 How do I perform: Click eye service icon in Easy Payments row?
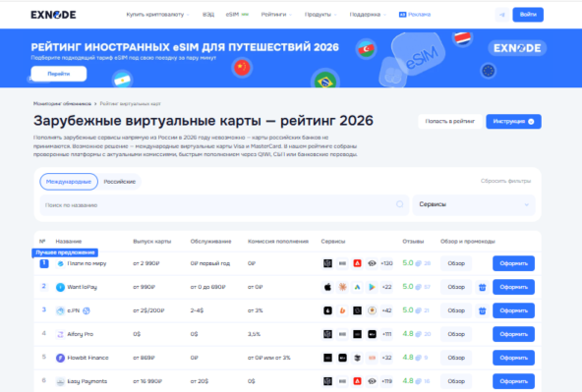click(x=372, y=381)
